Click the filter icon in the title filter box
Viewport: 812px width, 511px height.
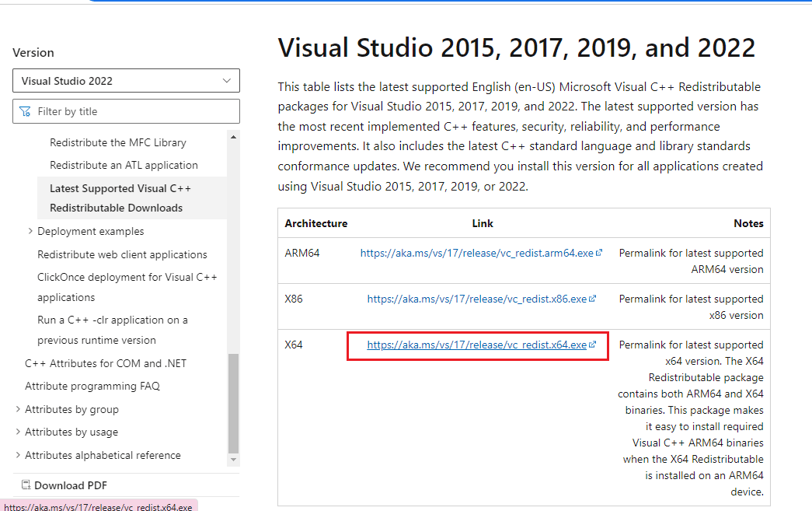(25, 111)
